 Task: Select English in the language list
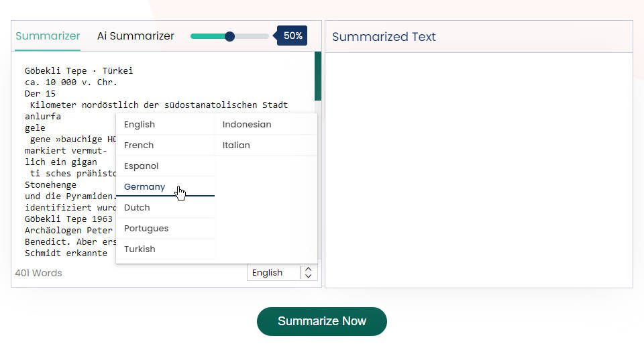coord(166,124)
